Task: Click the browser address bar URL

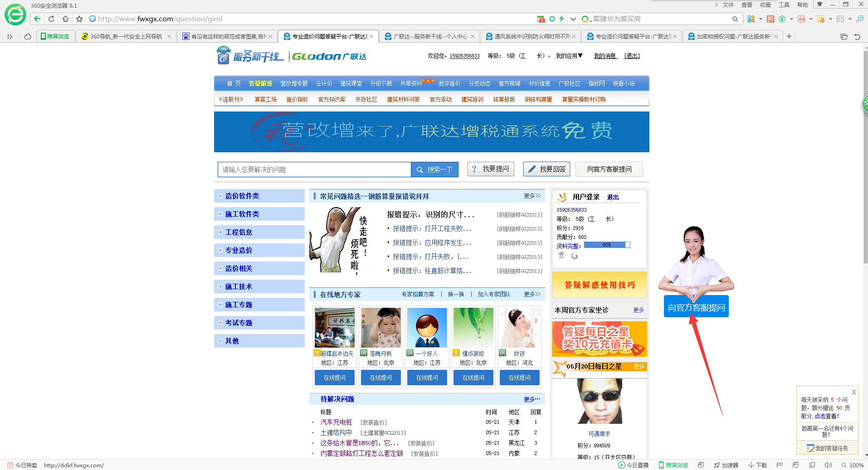Action: click(x=160, y=19)
